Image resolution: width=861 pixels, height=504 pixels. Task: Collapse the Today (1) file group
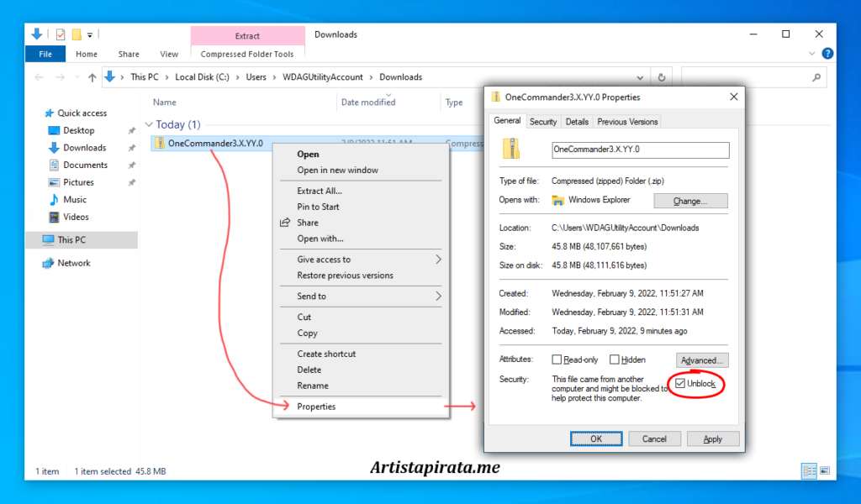click(x=150, y=124)
